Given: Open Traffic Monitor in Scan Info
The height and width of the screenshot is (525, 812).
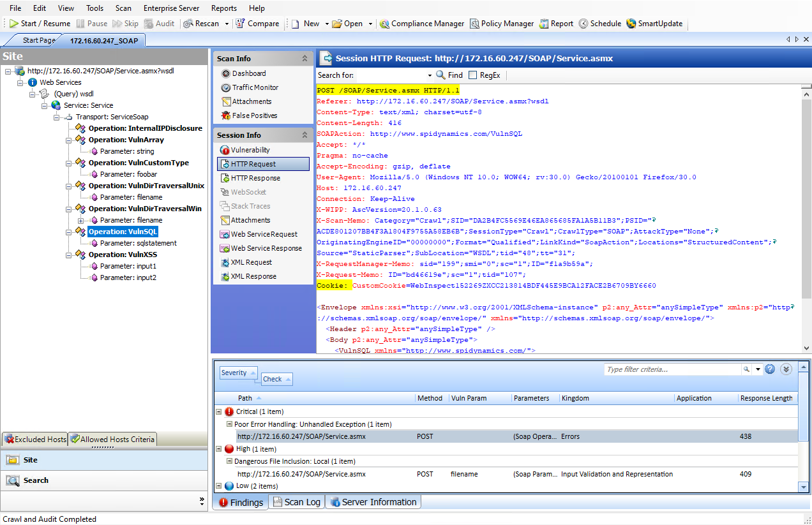Looking at the screenshot, I should tap(255, 87).
